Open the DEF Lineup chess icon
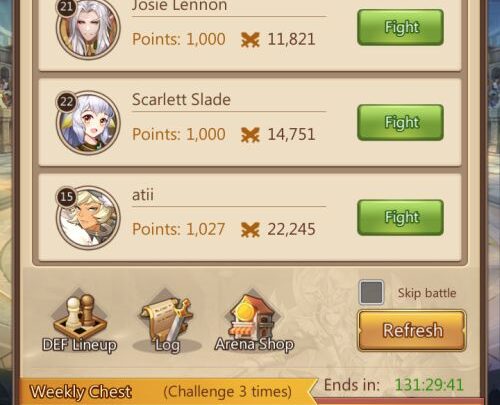The image size is (500, 405). 80,321
